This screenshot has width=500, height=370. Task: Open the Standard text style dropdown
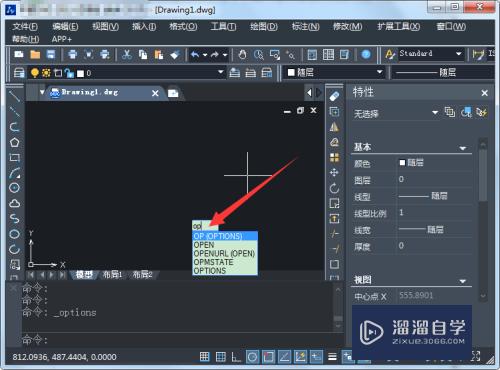459,54
